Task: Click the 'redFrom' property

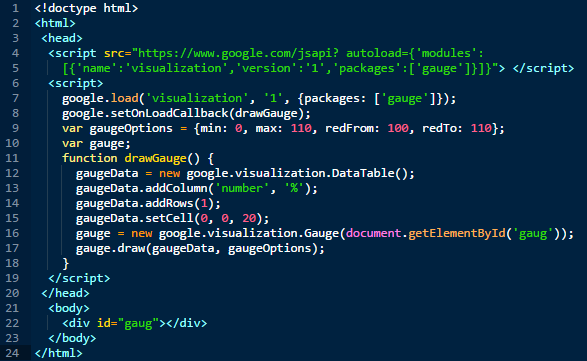Action: (x=349, y=128)
